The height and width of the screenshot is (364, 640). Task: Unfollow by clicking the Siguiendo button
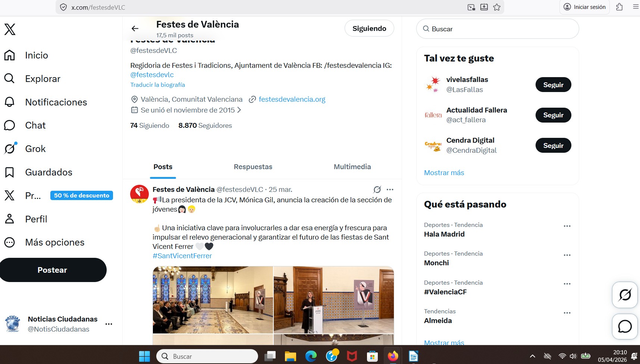pyautogui.click(x=369, y=28)
